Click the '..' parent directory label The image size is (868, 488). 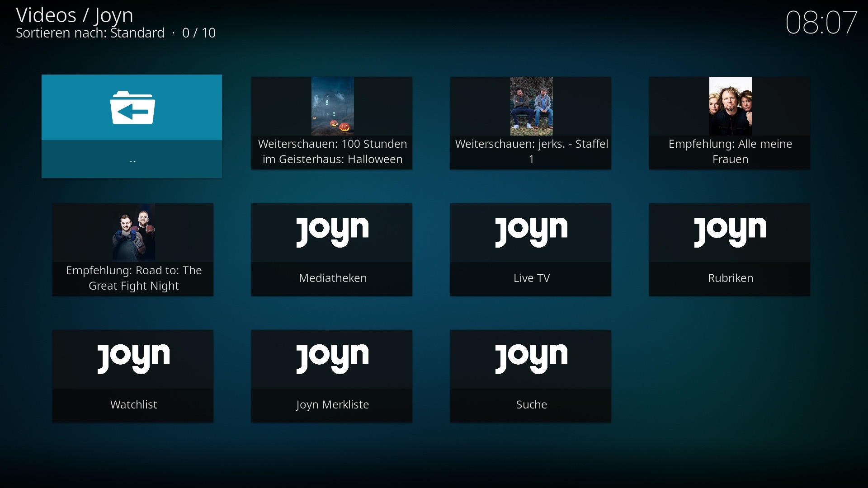click(x=132, y=160)
